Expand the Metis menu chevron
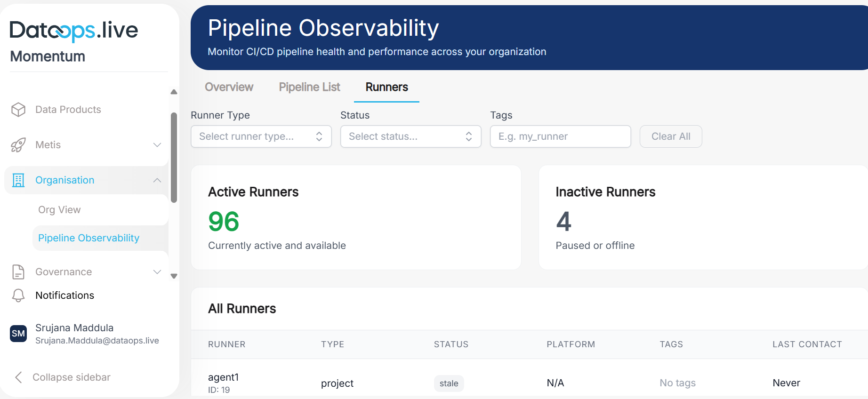 pyautogui.click(x=157, y=145)
